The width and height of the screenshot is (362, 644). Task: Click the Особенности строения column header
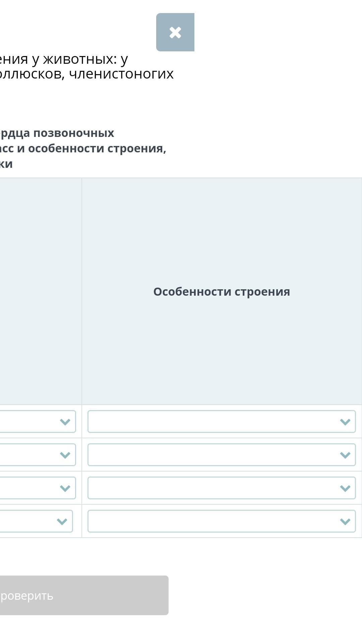pyautogui.click(x=222, y=292)
